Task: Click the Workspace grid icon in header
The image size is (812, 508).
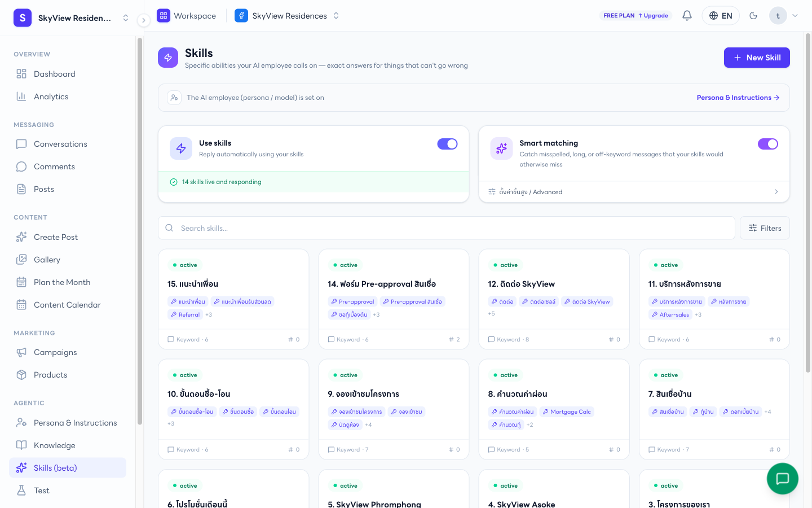Action: (x=164, y=16)
